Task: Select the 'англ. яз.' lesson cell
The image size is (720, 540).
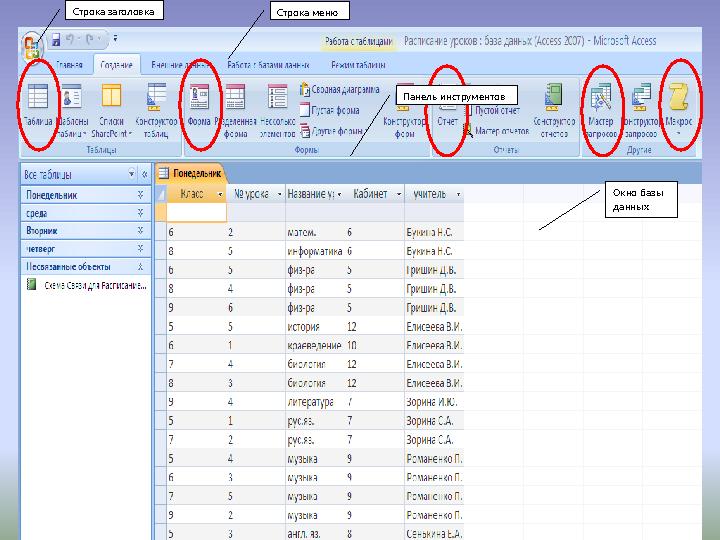Action: tap(315, 534)
